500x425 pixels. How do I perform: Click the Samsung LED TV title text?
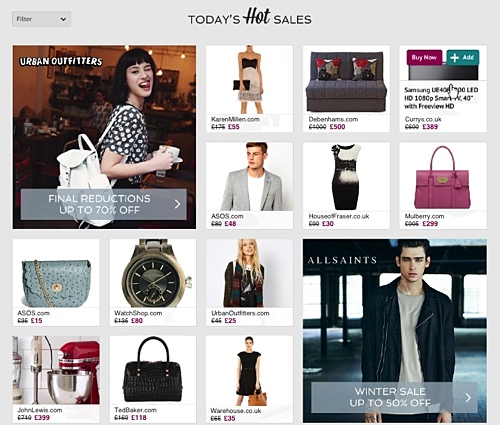click(x=441, y=98)
